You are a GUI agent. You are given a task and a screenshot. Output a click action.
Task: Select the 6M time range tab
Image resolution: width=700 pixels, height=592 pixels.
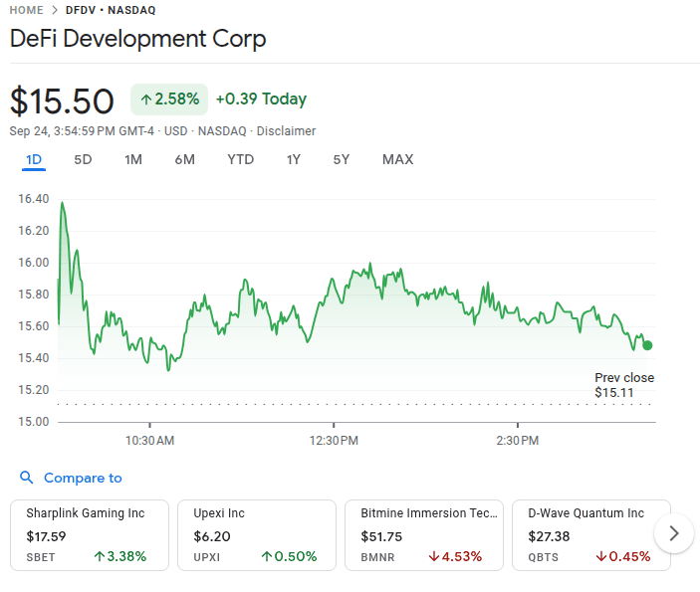click(185, 160)
